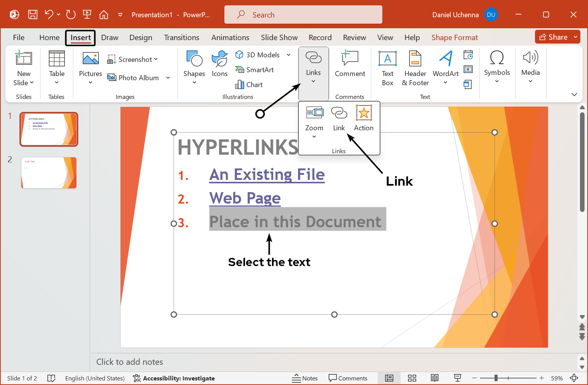Click the Share button

[553, 37]
